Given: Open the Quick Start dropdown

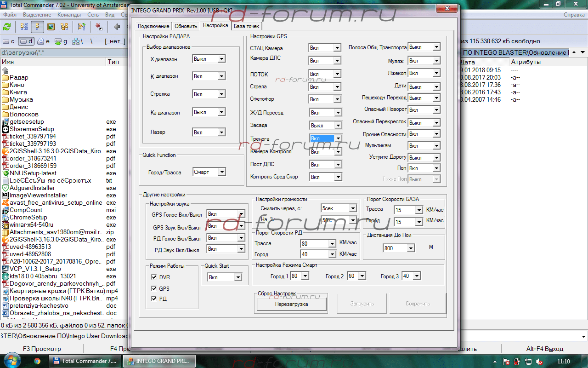Looking at the screenshot, I should pyautogui.click(x=237, y=277).
